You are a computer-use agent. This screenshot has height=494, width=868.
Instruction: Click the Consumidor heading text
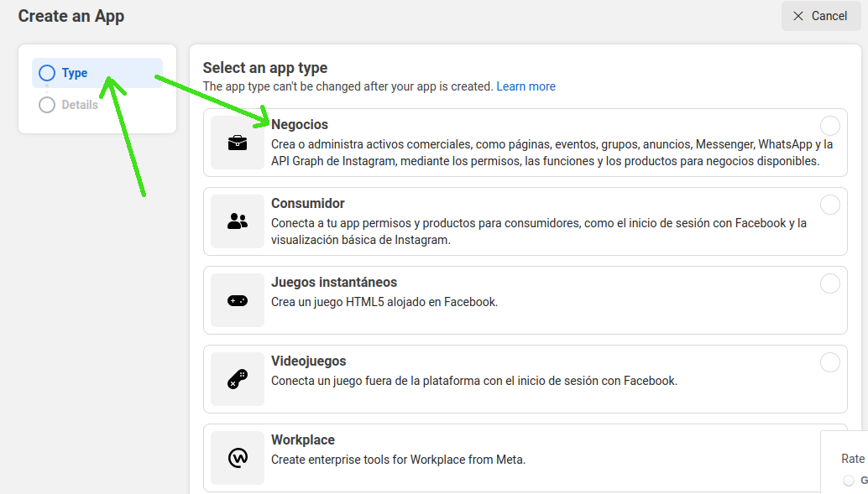[x=308, y=203]
